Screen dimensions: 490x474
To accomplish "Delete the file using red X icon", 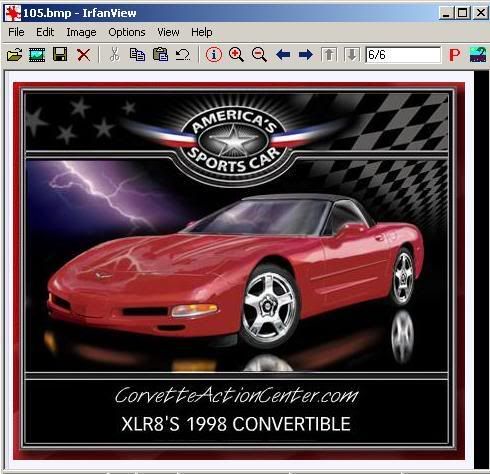I will tap(83, 55).
